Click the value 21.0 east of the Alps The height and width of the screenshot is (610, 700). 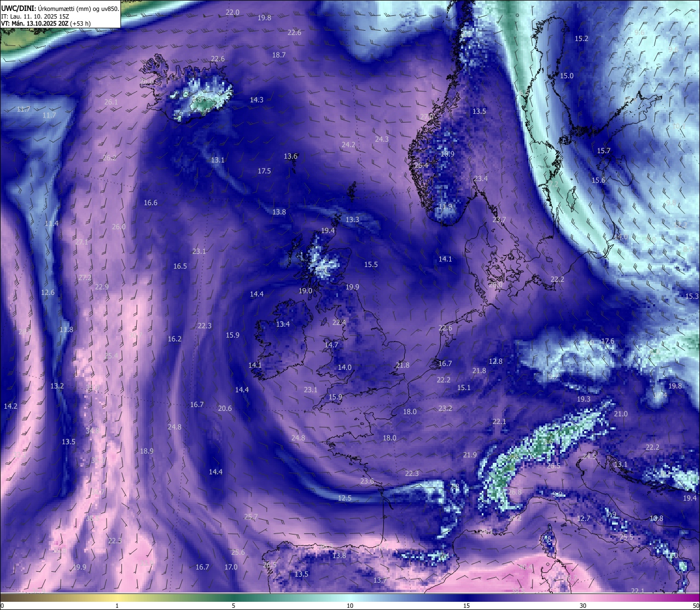(x=621, y=414)
